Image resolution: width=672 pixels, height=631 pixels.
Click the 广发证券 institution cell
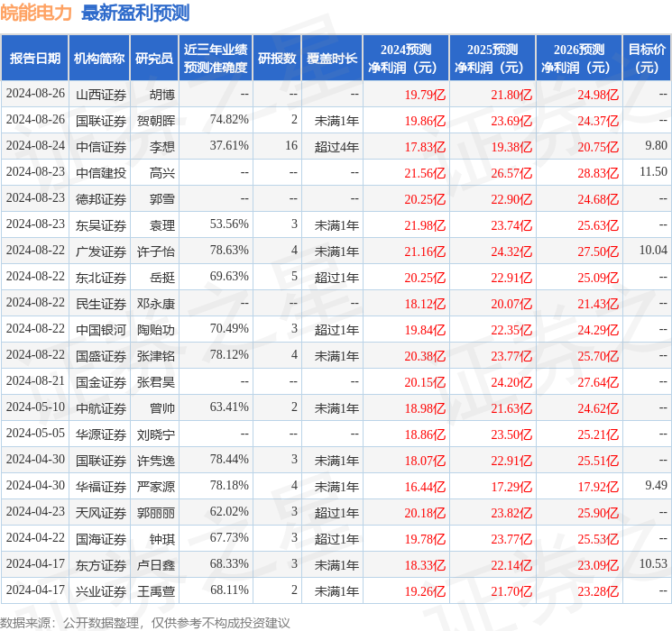pyautogui.click(x=101, y=251)
